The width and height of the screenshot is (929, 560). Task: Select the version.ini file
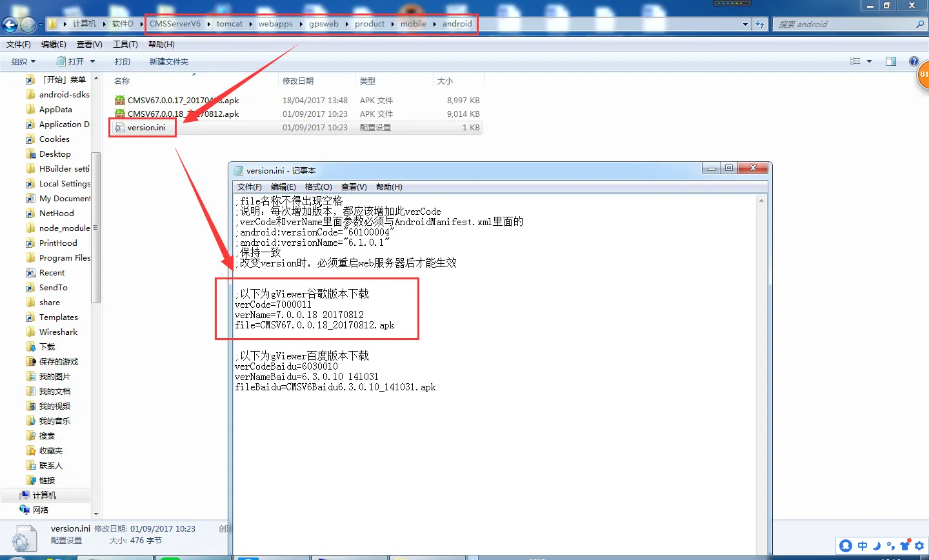pos(141,127)
